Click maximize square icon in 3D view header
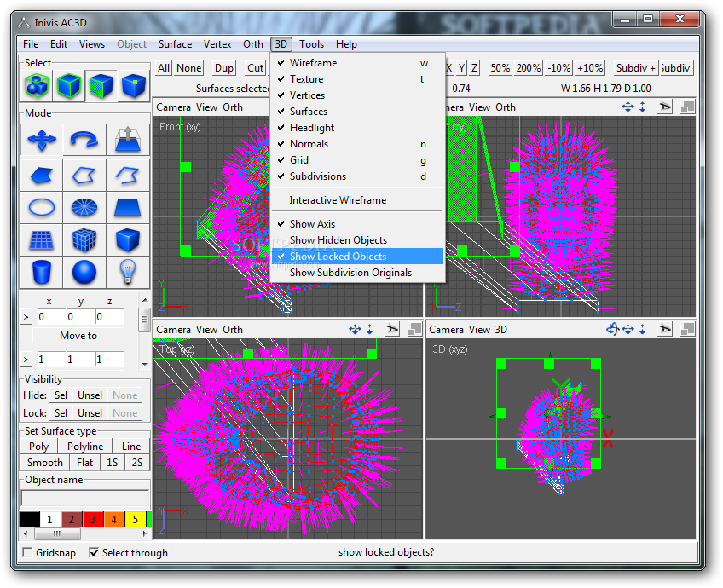 688,329
